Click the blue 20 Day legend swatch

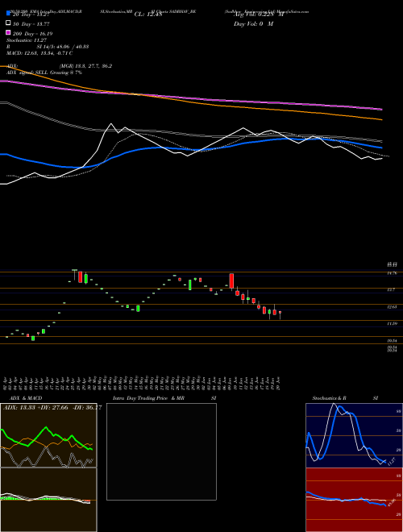8,14
